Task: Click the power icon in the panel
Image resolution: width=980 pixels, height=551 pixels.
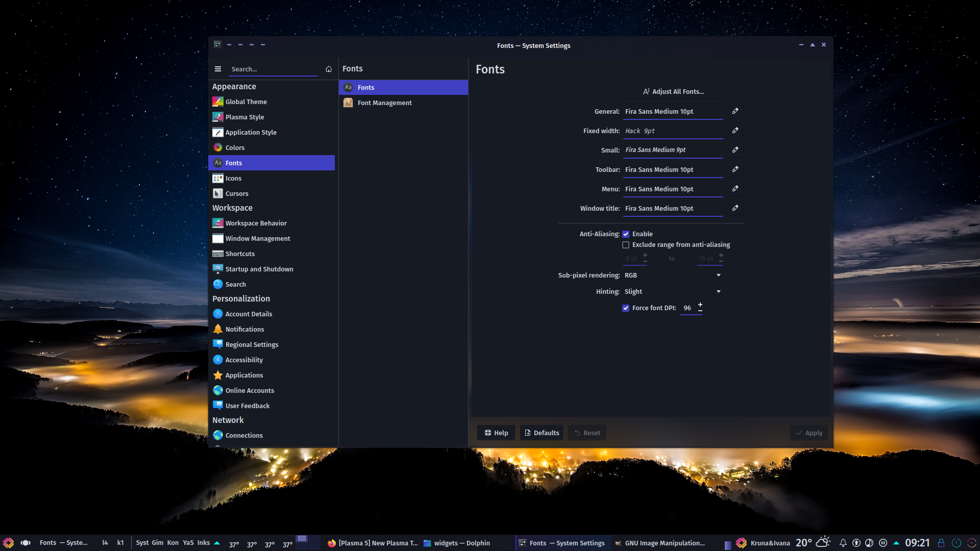Action: point(957,543)
